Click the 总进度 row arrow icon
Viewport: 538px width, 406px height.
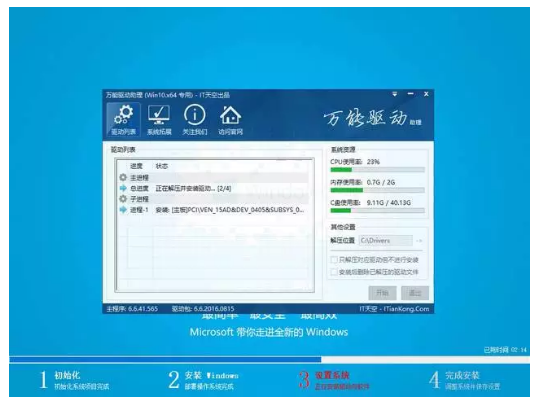tap(123, 188)
